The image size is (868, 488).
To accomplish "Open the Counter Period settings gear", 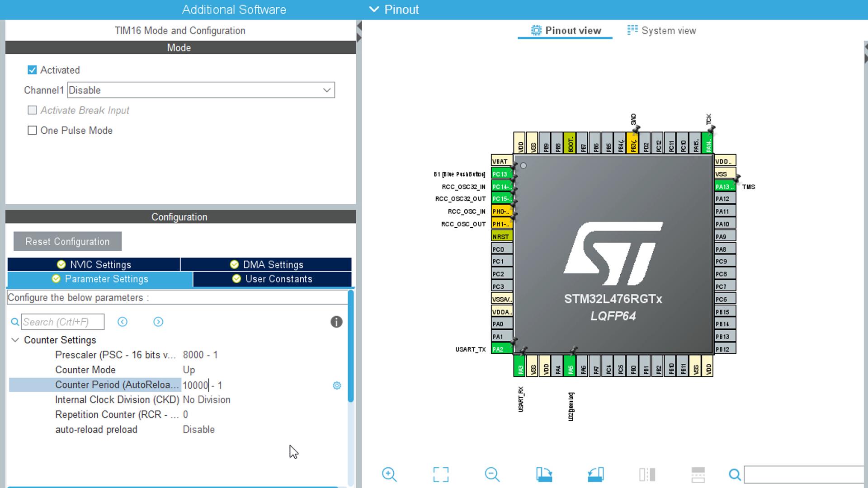I will (336, 385).
